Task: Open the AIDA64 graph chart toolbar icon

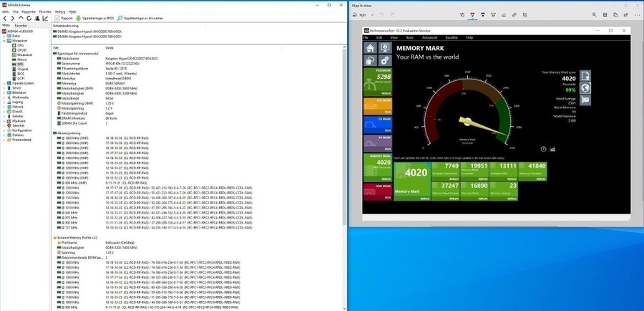Action: [x=45, y=18]
